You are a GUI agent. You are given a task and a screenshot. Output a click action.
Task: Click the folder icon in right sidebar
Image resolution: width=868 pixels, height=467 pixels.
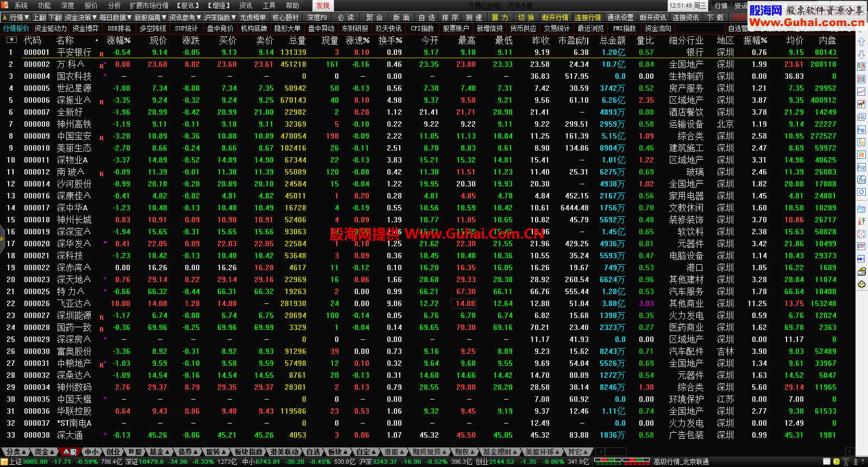pyautogui.click(x=861, y=209)
